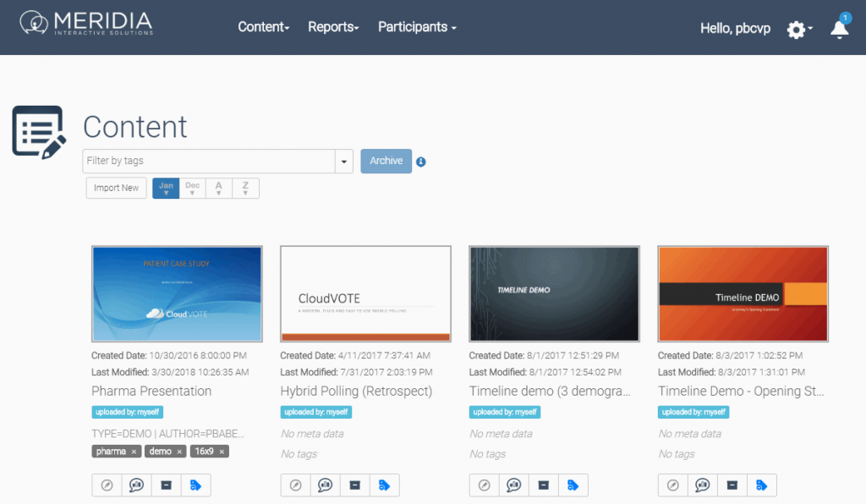Toggle the Dec date sort button
Viewport: 866px width, 504px height.
pyautogui.click(x=193, y=188)
